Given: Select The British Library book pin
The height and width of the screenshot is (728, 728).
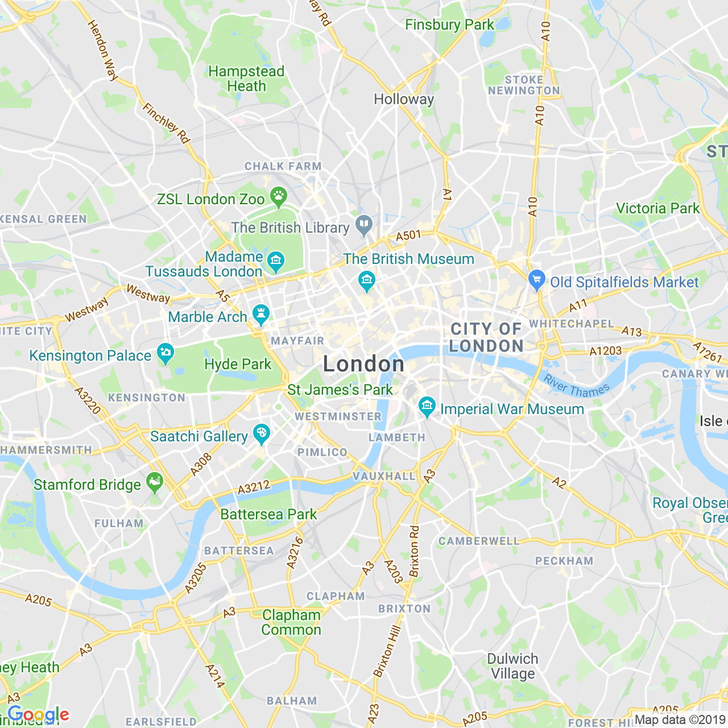Looking at the screenshot, I should point(364,226).
